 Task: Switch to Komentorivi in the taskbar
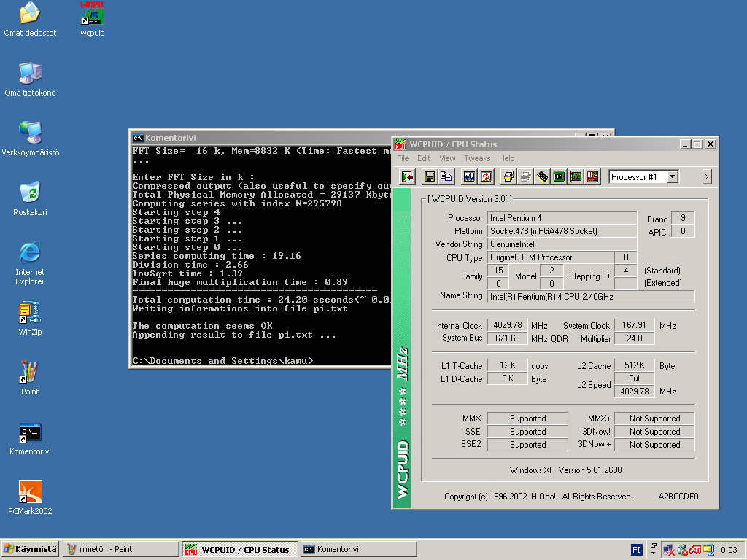(358, 549)
